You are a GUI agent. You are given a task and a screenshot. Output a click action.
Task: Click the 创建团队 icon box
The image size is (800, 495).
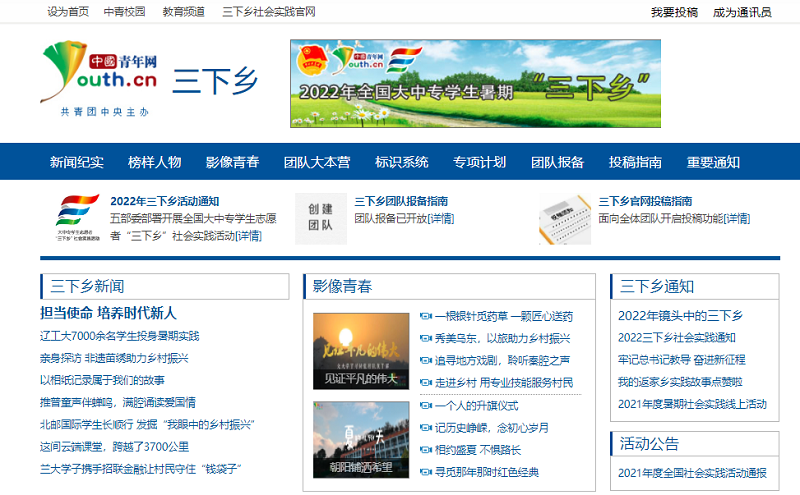pyautogui.click(x=320, y=218)
